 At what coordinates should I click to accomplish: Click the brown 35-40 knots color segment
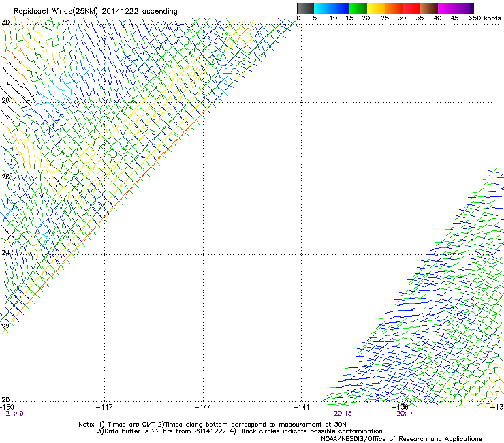tap(429, 8)
